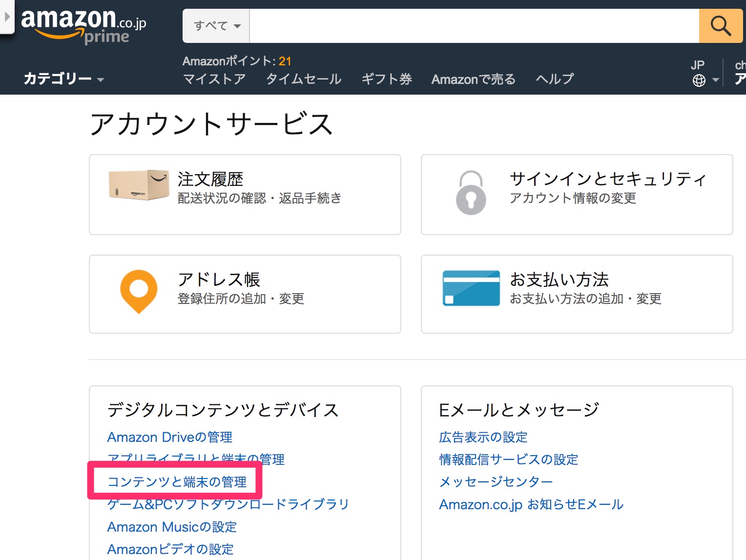
Task: Open the すべて search category dropdown
Action: coord(216,26)
